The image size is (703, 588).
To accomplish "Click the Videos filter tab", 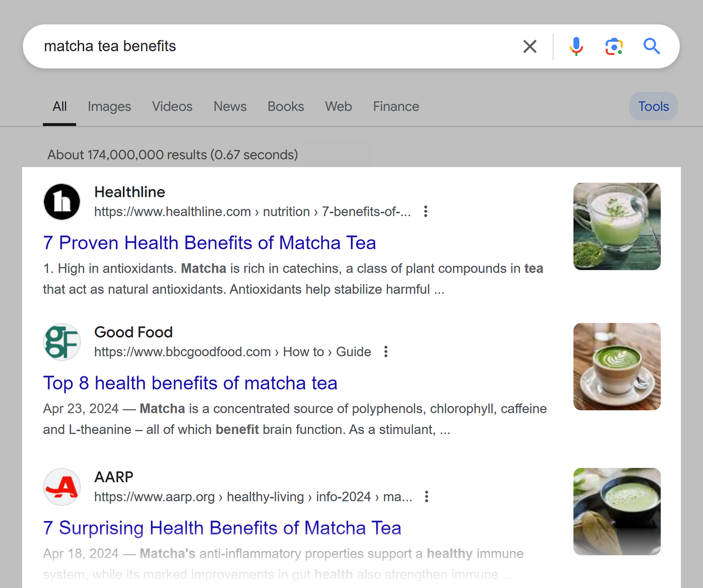I will 171,106.
